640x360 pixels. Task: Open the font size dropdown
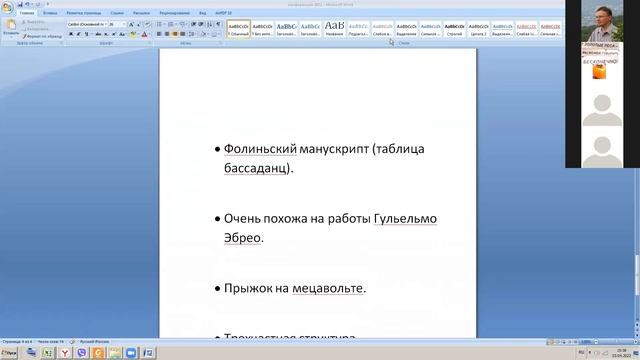(124, 24)
